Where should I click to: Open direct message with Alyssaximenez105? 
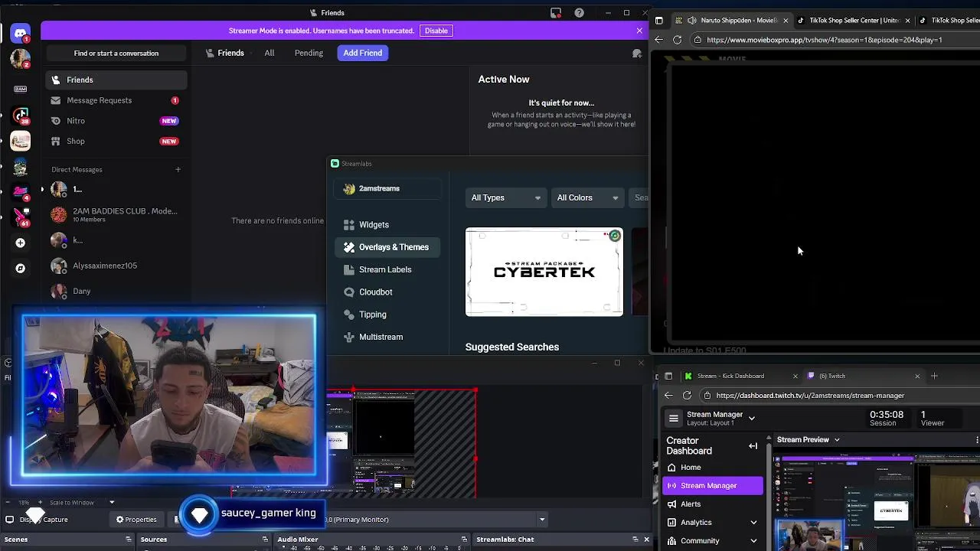coord(116,266)
